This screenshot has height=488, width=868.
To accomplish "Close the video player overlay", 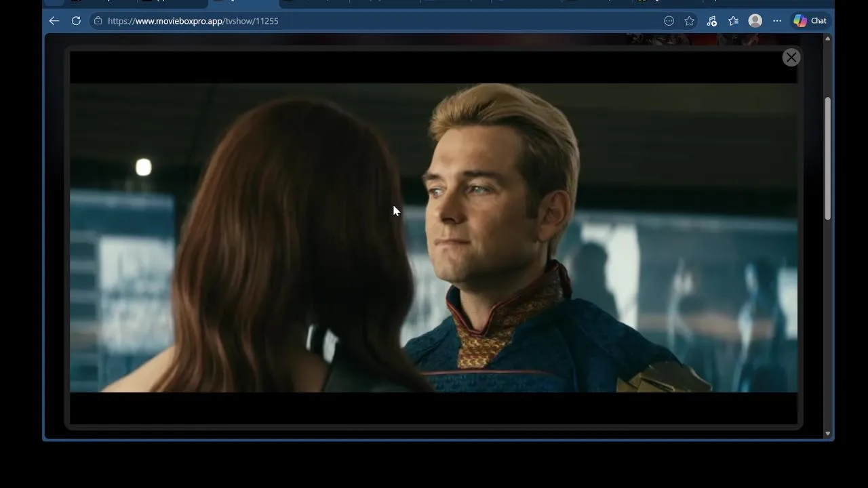I will tap(791, 58).
